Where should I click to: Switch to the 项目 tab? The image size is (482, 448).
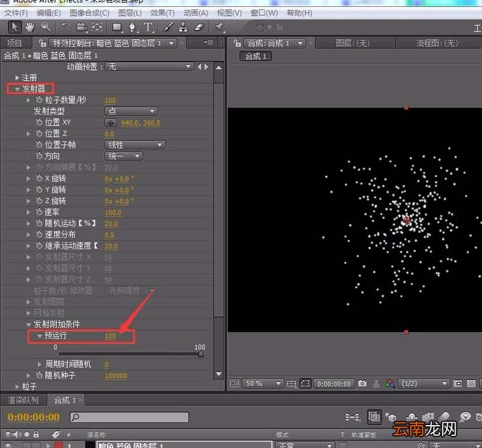(14, 43)
